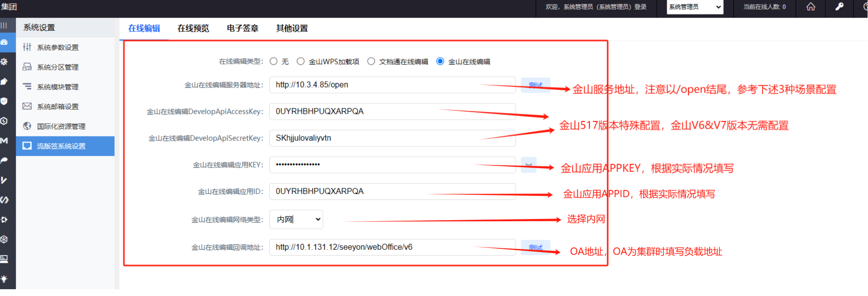Image resolution: width=868 pixels, height=296 pixels.
Task: Click the DevelopApiAccessKey input field
Action: (x=393, y=112)
